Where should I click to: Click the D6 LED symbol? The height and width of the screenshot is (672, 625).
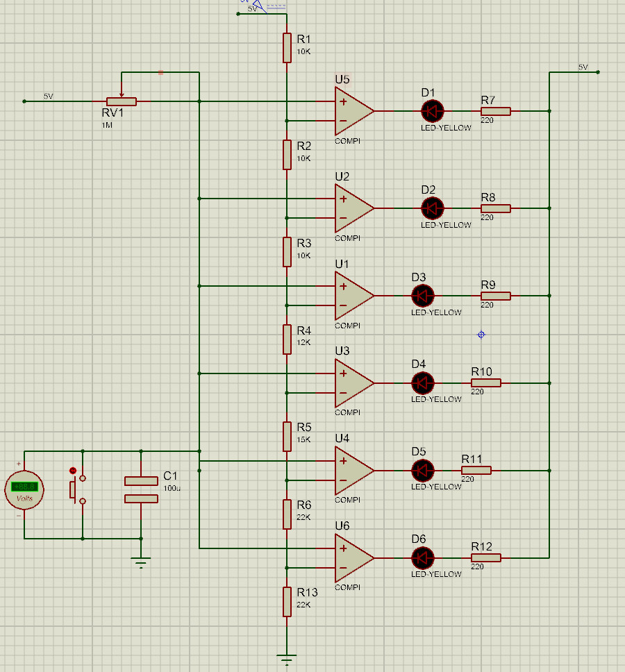423,558
